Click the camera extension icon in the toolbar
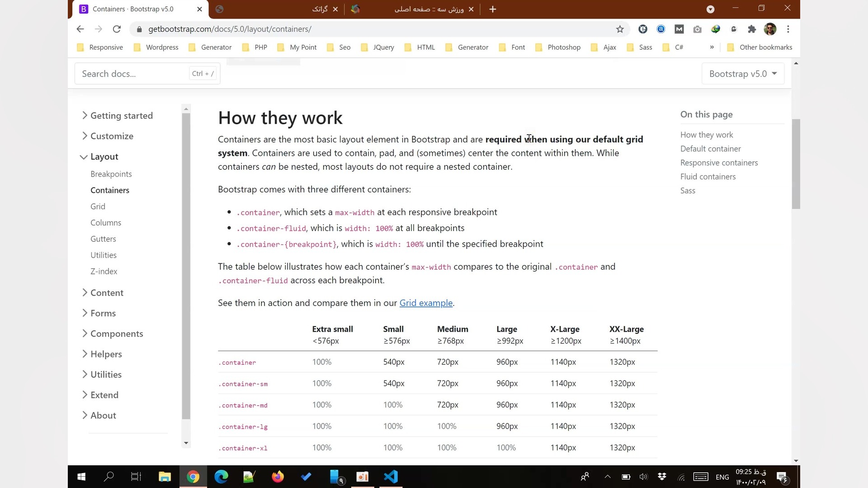Image resolution: width=868 pixels, height=488 pixels. tap(697, 29)
